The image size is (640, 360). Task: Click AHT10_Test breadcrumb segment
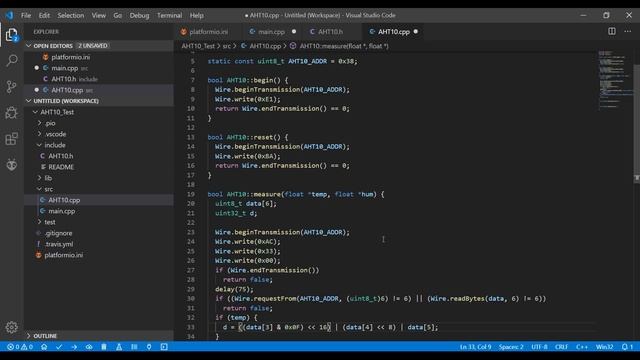[x=198, y=46]
